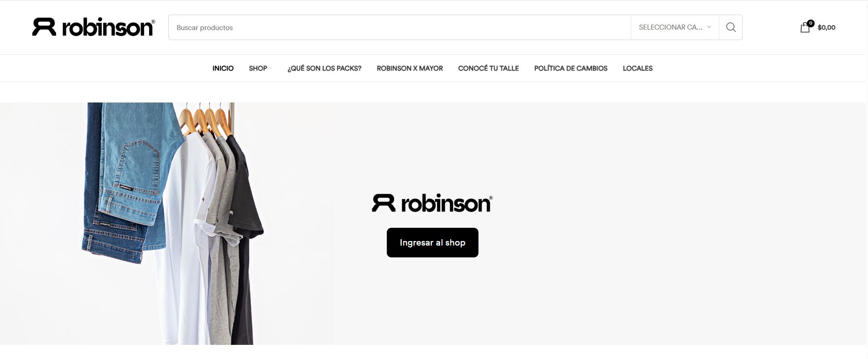Select Robinson x Mayor menu item
868x359 pixels.
coord(410,68)
